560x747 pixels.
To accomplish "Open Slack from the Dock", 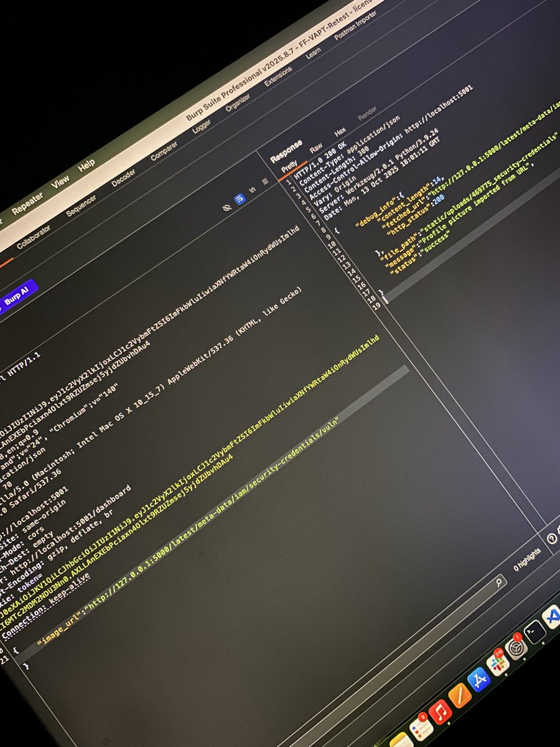I will [x=498, y=665].
